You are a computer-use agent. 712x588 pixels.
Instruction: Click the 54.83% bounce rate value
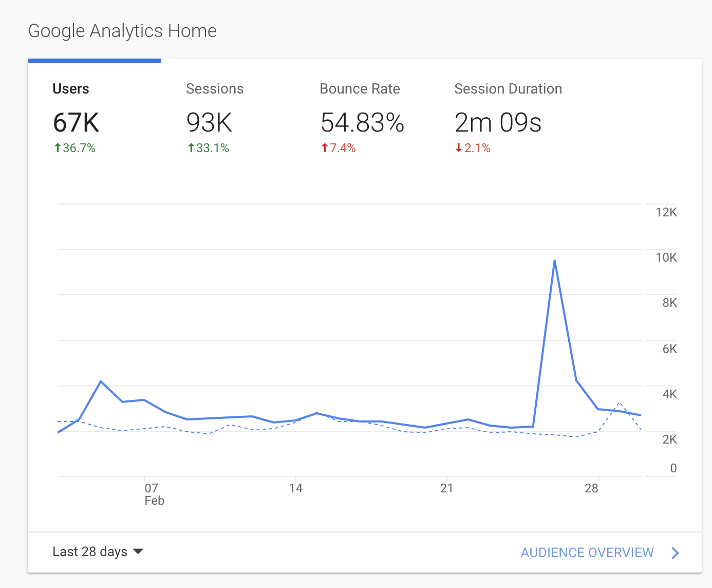coord(362,123)
